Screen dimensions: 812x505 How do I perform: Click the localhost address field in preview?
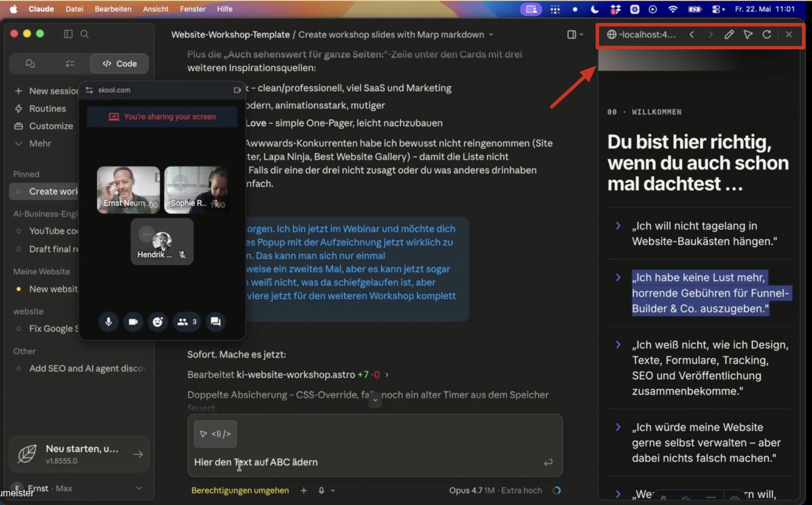tap(641, 35)
